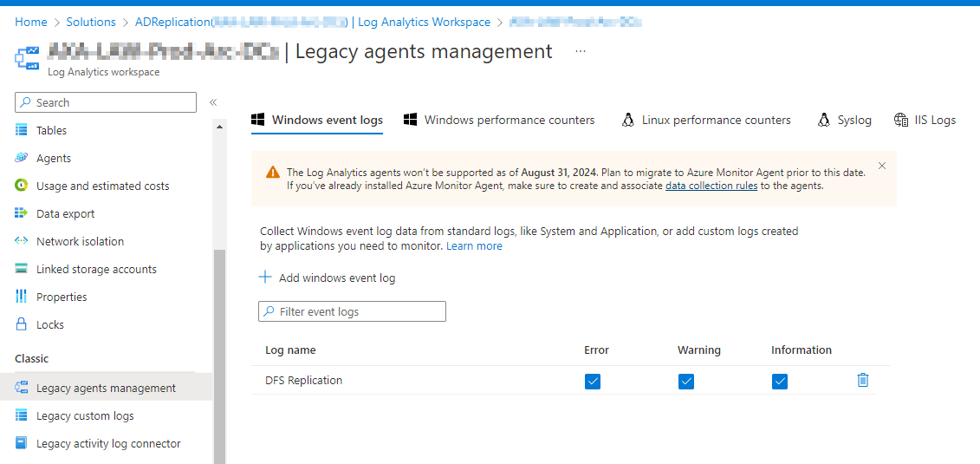Open the ellipsis more options menu
This screenshot has width=980, height=464.
580,51
